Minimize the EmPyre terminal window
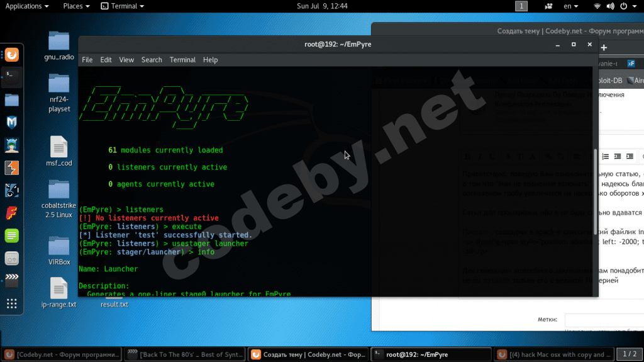Screen dimensions: 644x362 click(557, 45)
